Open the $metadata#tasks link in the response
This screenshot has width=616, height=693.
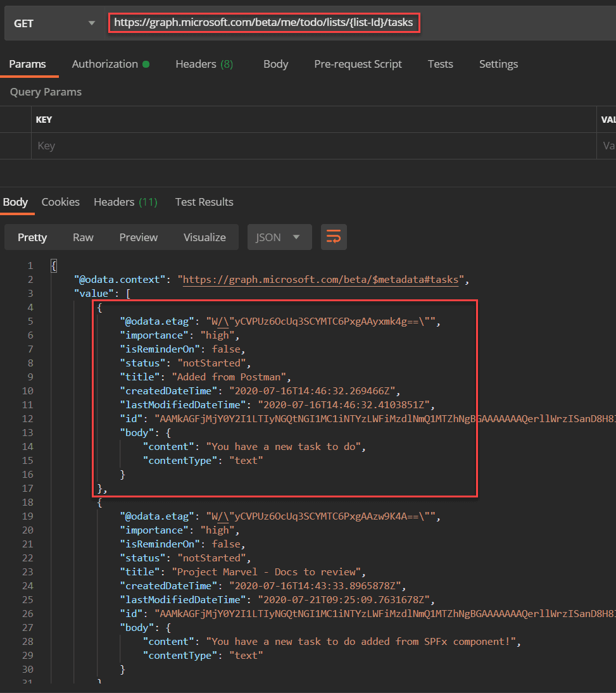pos(320,280)
